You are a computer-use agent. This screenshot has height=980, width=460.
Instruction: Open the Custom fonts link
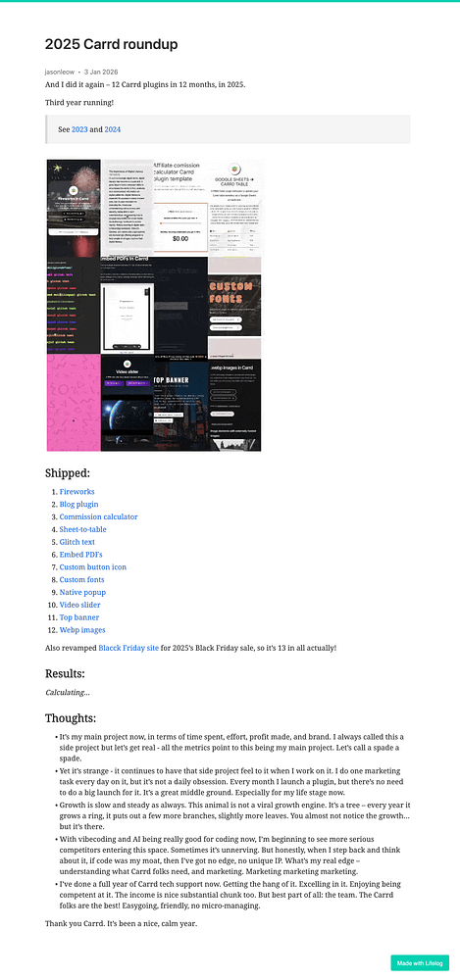click(81, 579)
